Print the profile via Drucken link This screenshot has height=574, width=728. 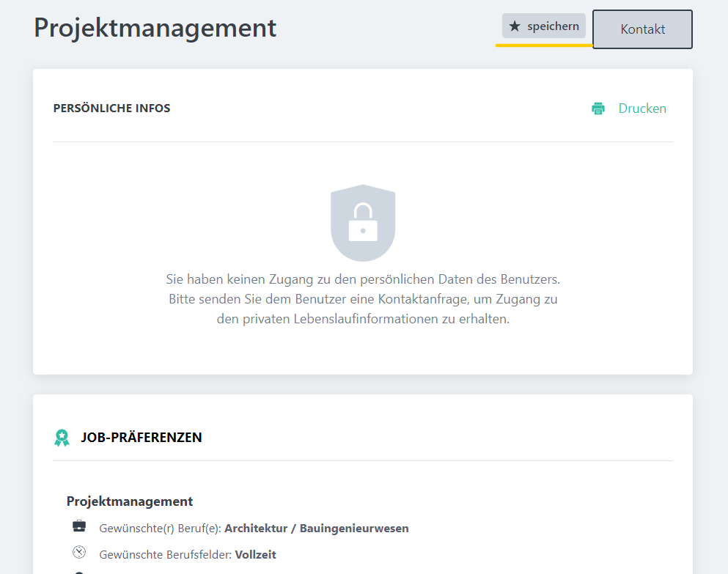tap(641, 108)
